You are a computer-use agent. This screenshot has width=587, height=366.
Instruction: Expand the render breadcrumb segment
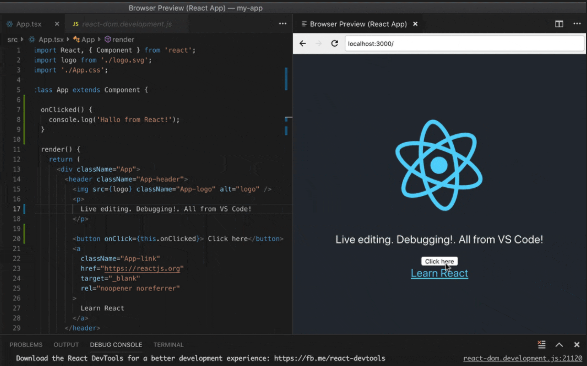click(x=123, y=39)
